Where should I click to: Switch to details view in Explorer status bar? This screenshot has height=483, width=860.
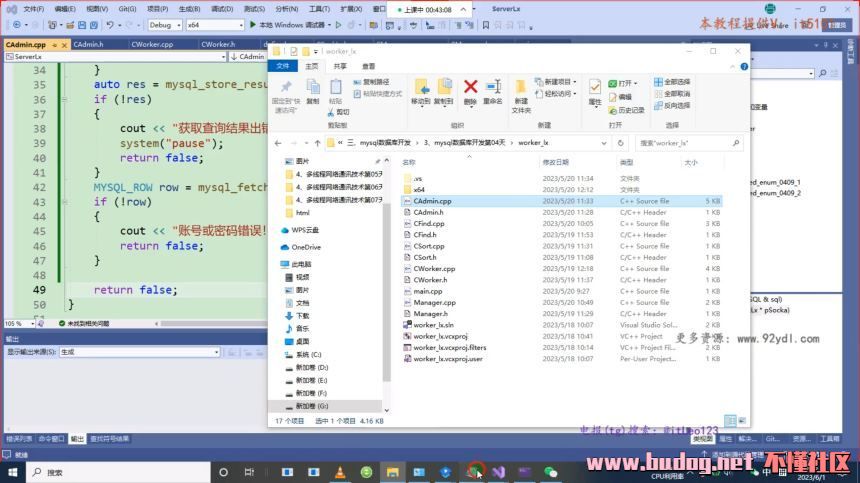(730, 421)
